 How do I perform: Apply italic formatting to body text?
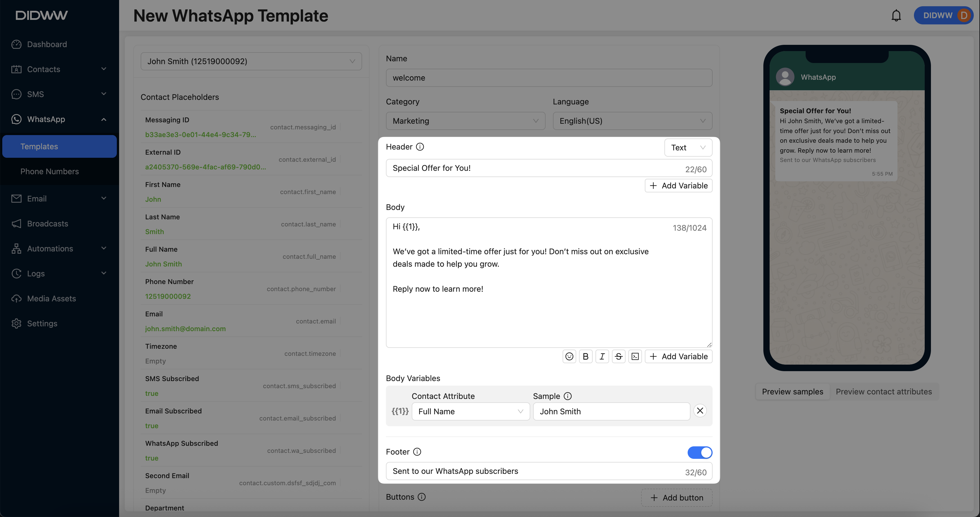point(602,356)
